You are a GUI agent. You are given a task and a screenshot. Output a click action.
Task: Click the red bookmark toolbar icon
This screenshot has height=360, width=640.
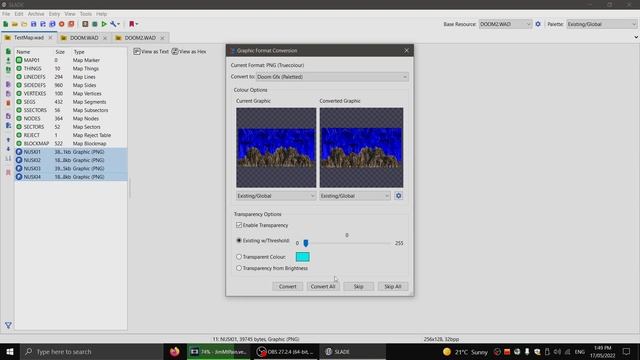tap(133, 24)
